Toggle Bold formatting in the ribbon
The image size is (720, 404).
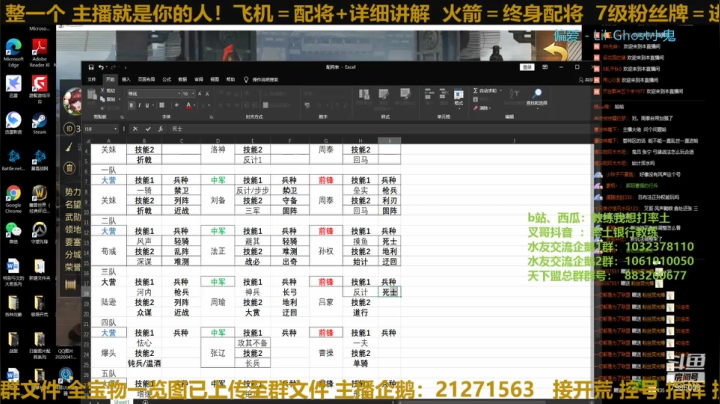point(131,105)
